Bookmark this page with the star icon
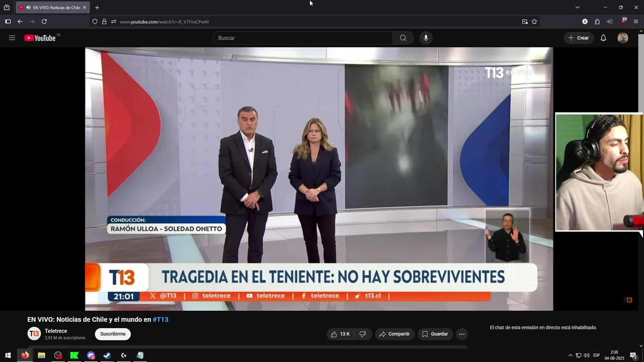This screenshot has height=362, width=644. point(534,22)
